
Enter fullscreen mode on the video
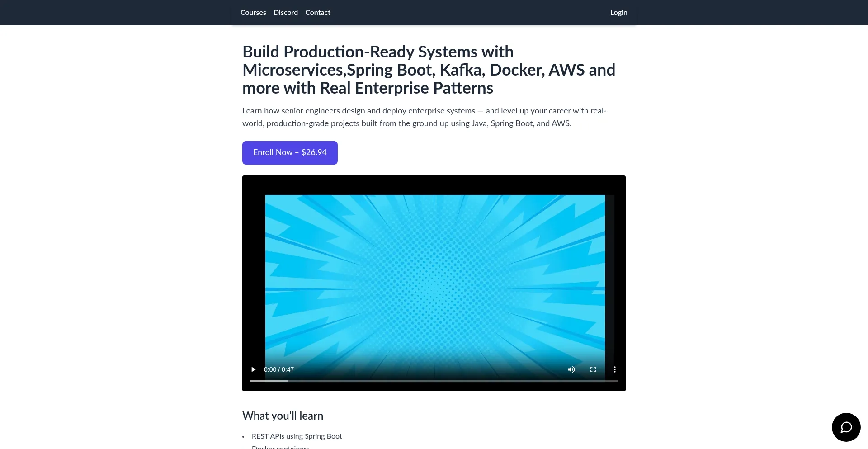tap(593, 369)
